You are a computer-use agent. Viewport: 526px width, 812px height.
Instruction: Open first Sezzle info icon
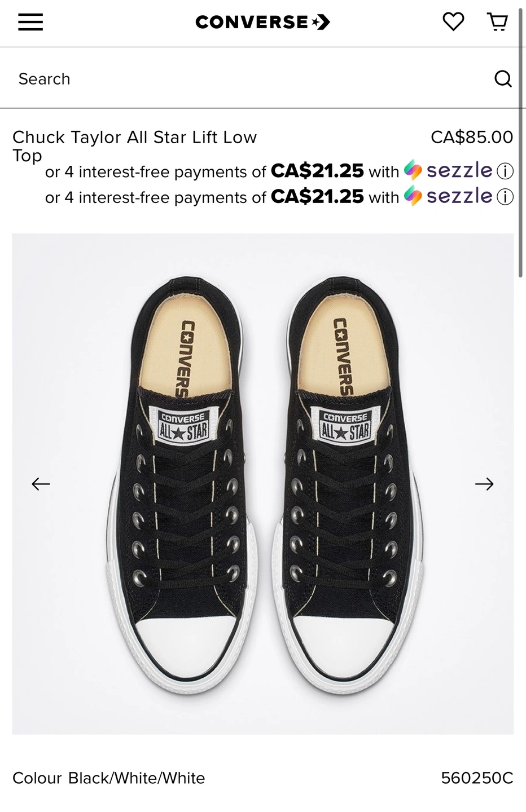[505, 171]
